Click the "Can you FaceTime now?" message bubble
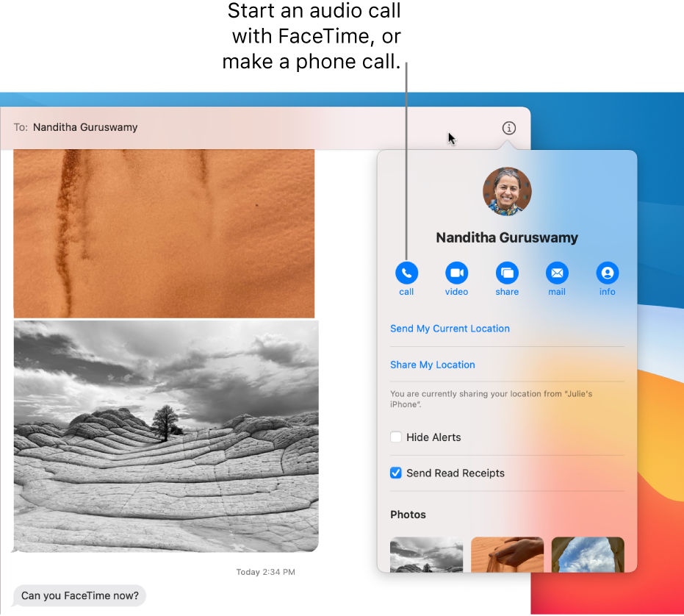The width and height of the screenshot is (684, 616). click(80, 596)
